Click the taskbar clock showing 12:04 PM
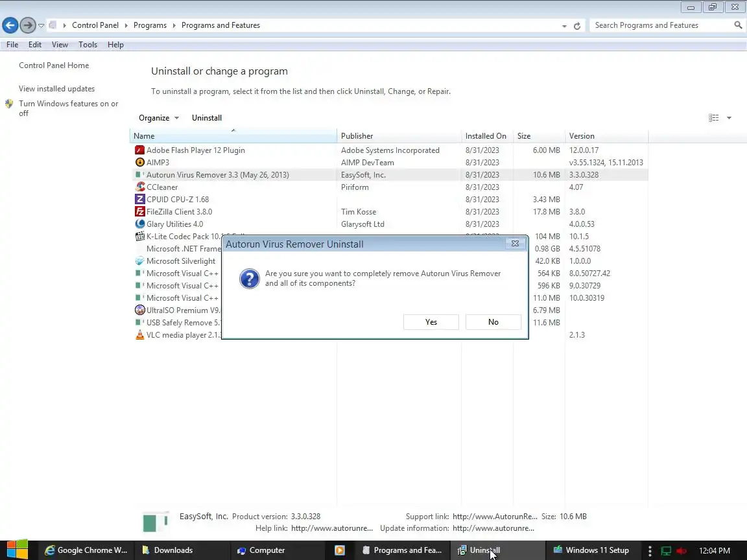747x560 pixels. pyautogui.click(x=715, y=551)
